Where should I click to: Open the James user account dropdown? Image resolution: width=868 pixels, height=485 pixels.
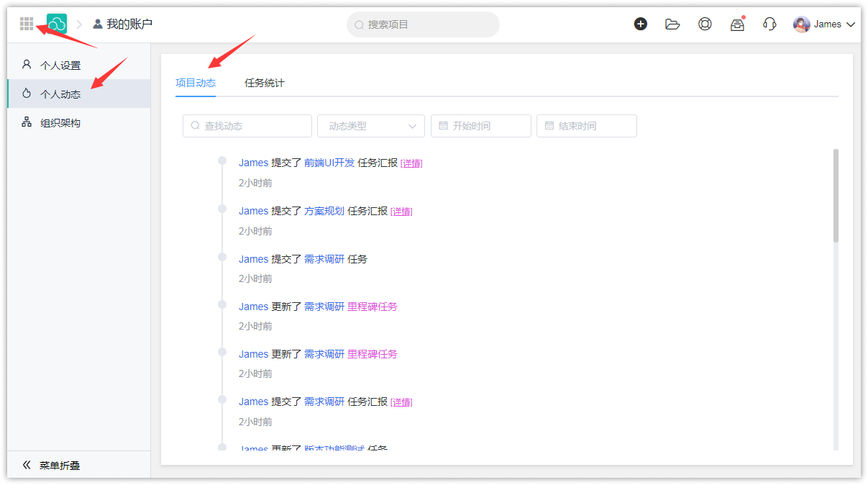[824, 24]
